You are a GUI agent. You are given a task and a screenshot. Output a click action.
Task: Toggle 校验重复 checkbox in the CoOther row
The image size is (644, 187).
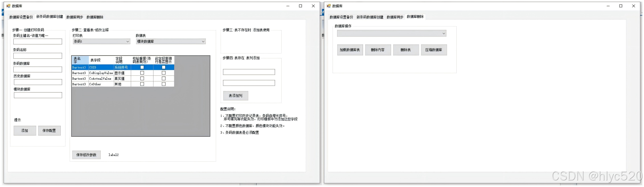(142, 84)
